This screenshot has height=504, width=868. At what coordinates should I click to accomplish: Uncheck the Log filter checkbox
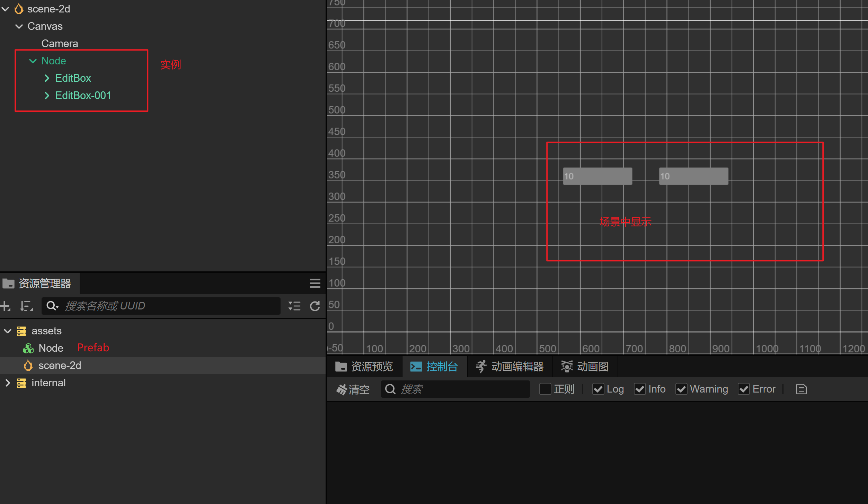pos(598,389)
